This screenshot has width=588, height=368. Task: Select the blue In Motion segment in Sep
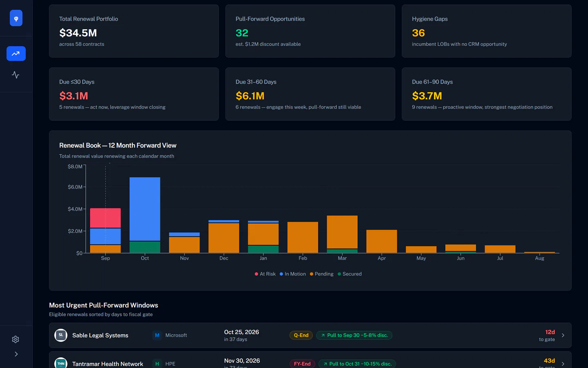pyautogui.click(x=105, y=236)
